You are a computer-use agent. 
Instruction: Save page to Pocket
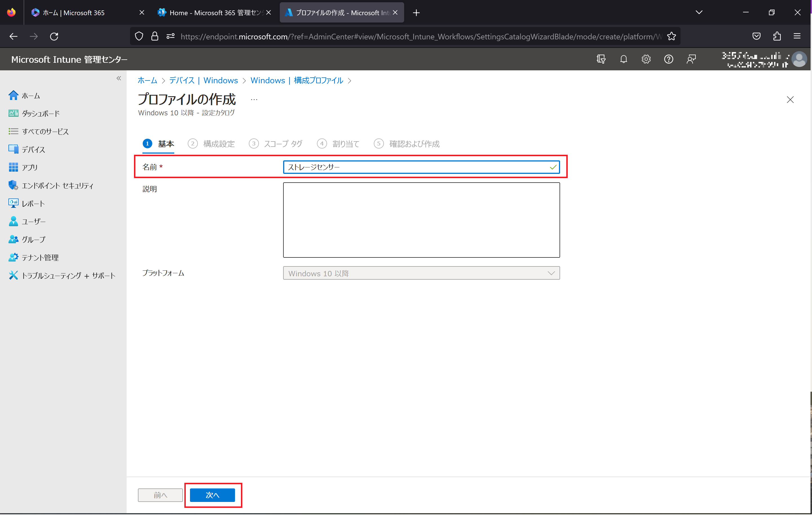[x=756, y=36]
